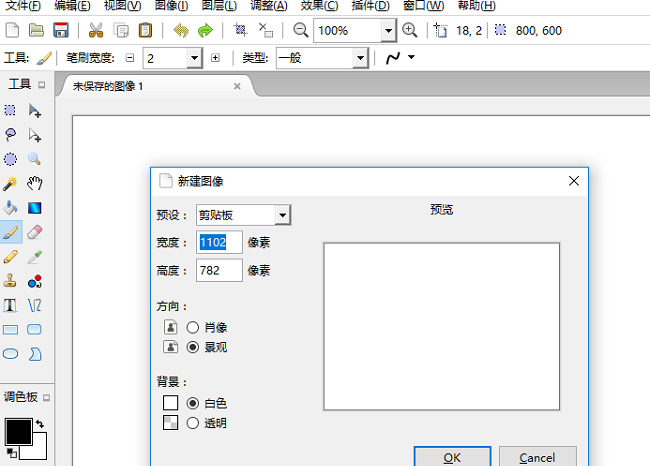Collapse the 调色板 palette panel toggle
The width and height of the screenshot is (650, 466).
[46, 398]
